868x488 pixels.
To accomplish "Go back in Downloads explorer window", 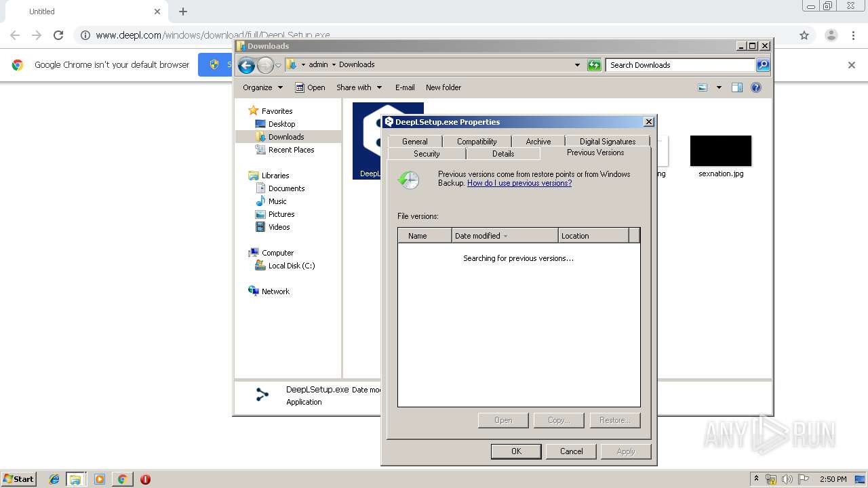I will point(246,65).
